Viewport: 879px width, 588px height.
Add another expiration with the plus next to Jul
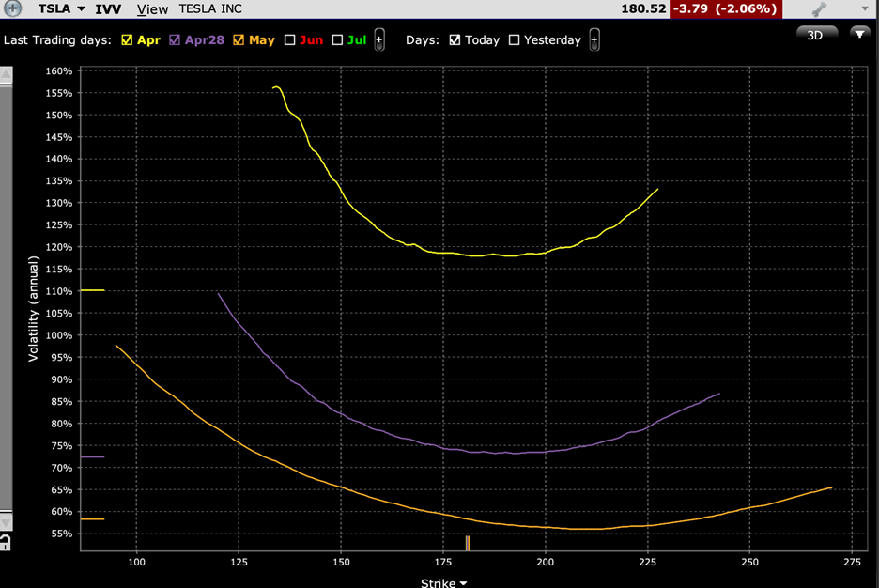[x=378, y=39]
